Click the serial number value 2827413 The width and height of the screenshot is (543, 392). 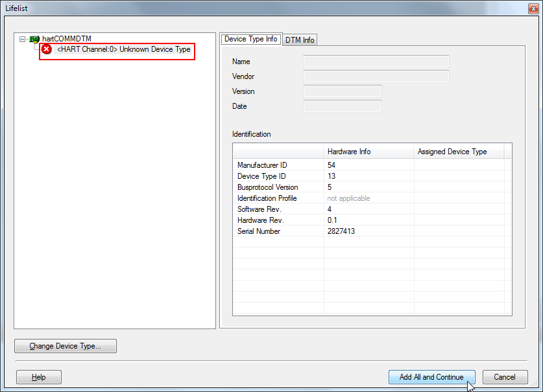(x=341, y=231)
